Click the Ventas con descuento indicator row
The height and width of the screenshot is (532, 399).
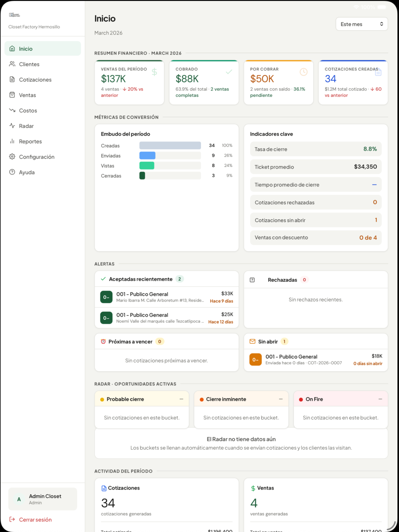316,238
